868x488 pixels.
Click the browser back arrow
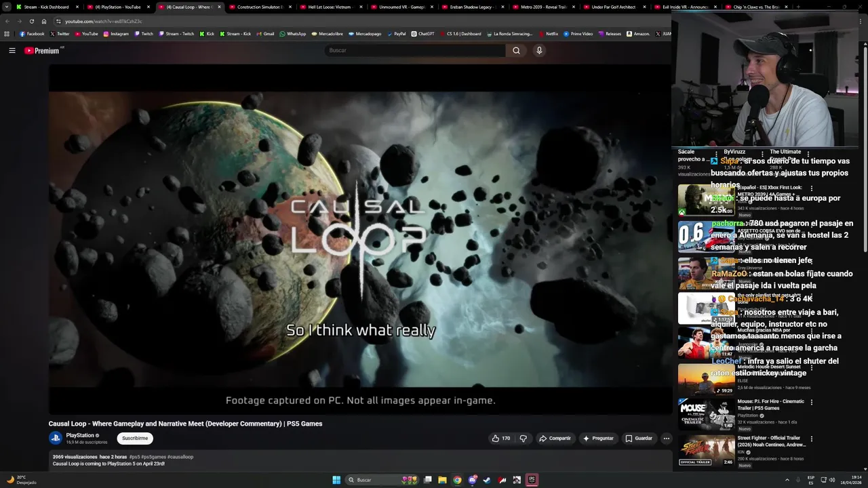coord(7,21)
